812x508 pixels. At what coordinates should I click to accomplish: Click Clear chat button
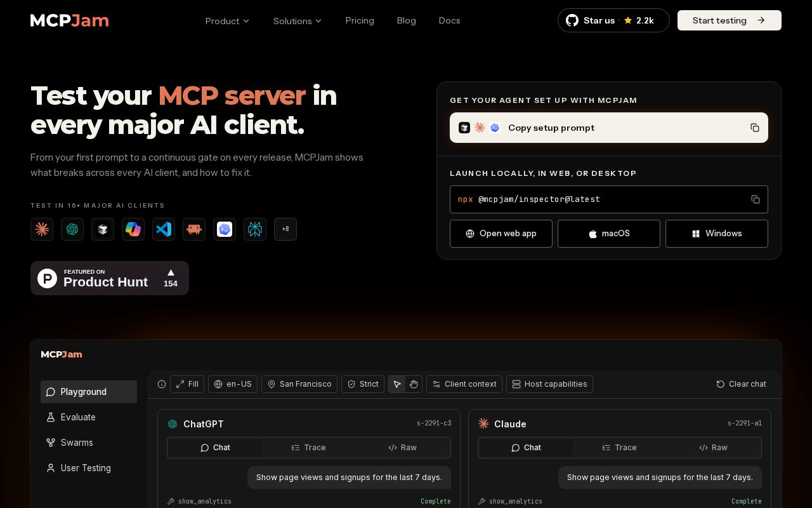coord(741,384)
